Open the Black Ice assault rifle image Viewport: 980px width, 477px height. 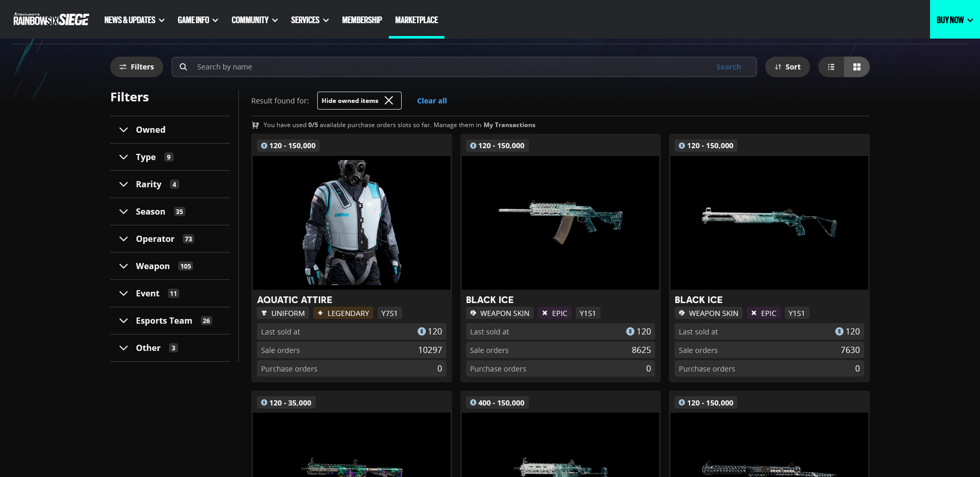coord(560,222)
